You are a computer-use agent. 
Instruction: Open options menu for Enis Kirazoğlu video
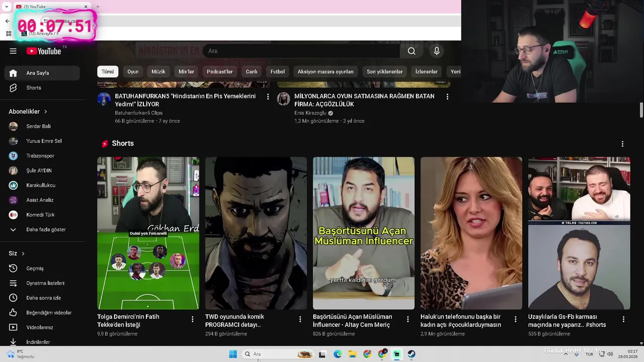447,97
